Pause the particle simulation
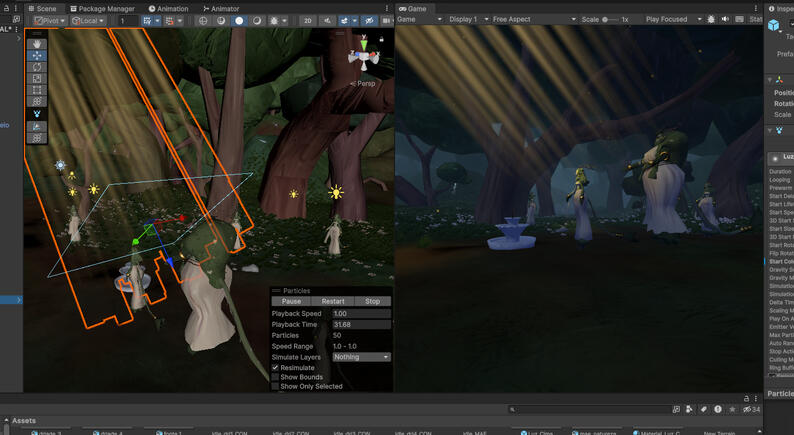The height and width of the screenshot is (435, 794). click(x=291, y=301)
